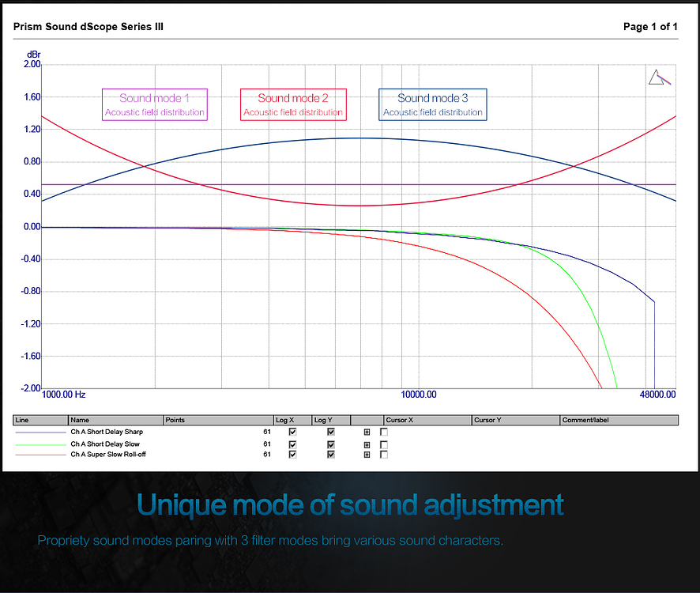Image resolution: width=700 pixels, height=593 pixels.
Task: Click the red line swatch for Super Slow Roll-off
Action: point(40,455)
